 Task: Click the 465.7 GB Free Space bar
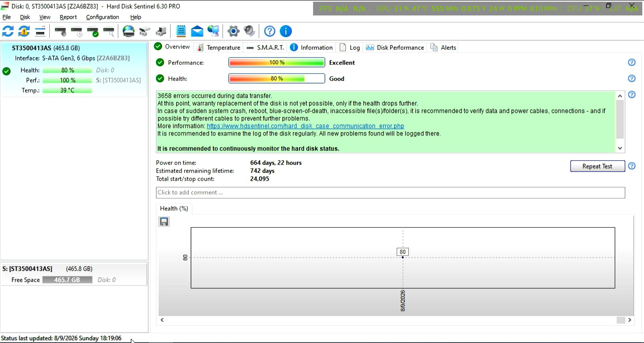[x=67, y=280]
